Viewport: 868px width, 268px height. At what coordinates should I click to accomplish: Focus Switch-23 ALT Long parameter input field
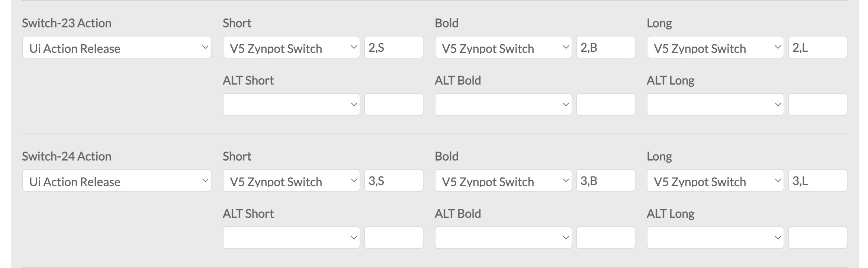[x=817, y=105]
